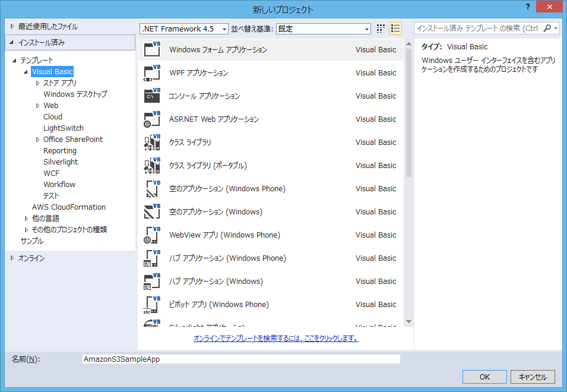Click the template list scroll up arrow
The height and width of the screenshot is (392, 567).
coord(408,44)
